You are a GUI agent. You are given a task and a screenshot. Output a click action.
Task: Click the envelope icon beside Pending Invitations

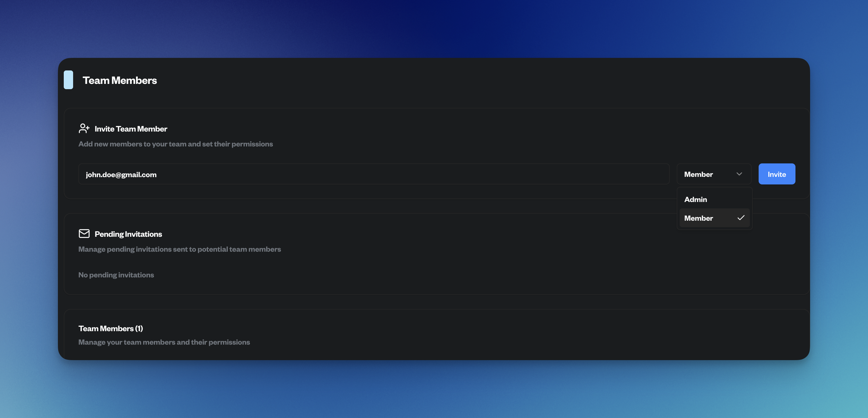(84, 234)
